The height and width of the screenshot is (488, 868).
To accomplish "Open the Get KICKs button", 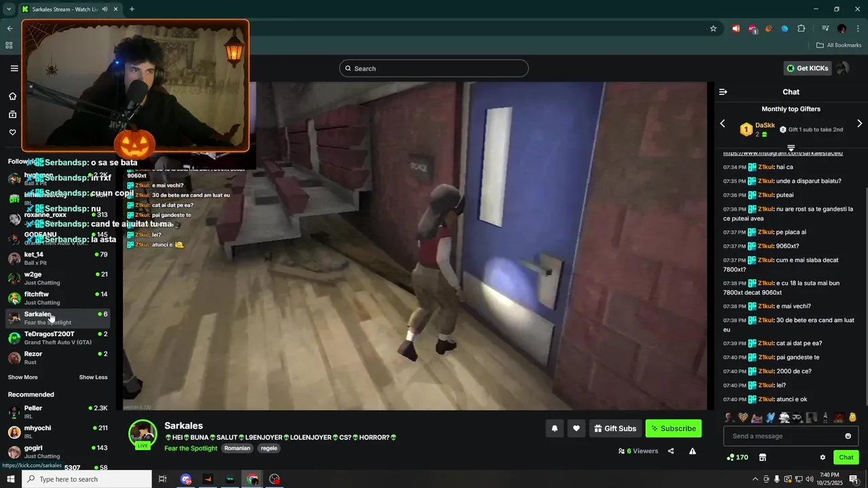I will 808,68.
